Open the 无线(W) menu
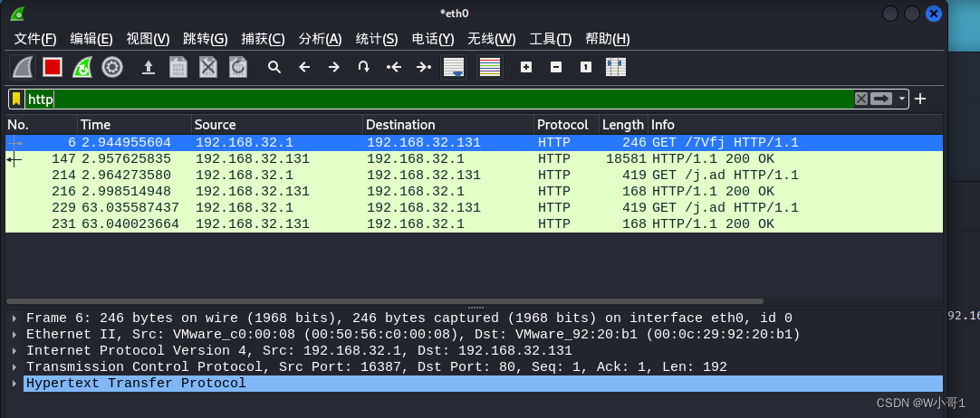Viewport: 980px width, 418px height. pos(492,39)
